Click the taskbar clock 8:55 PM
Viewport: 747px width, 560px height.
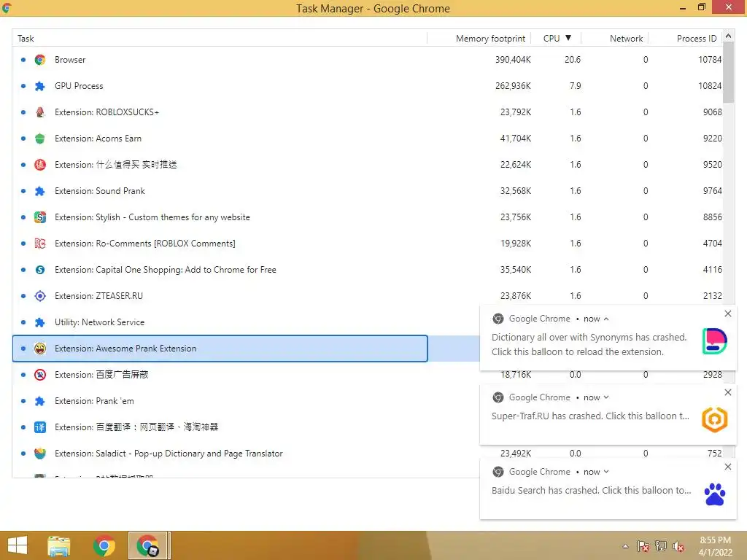[x=715, y=540]
